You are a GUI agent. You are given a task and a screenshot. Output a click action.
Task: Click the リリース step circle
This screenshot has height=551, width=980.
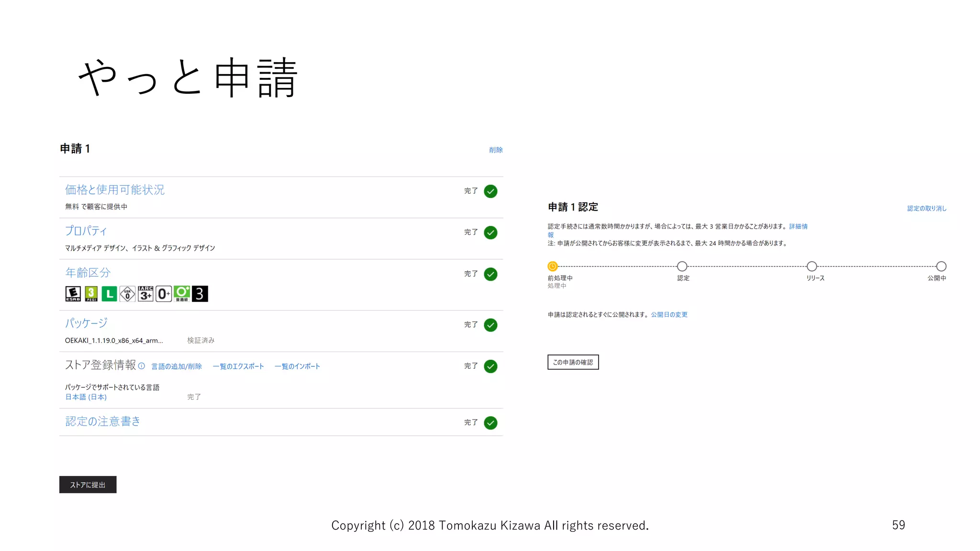[x=812, y=266]
